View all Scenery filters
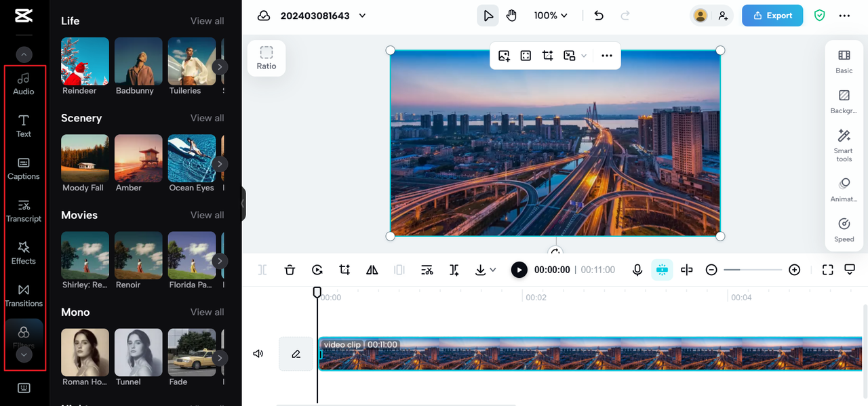Viewport: 868px width, 406px height. [x=207, y=118]
